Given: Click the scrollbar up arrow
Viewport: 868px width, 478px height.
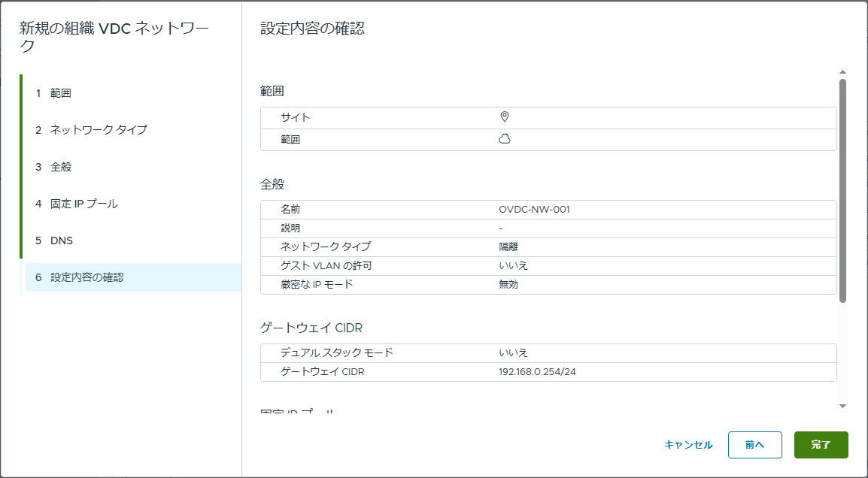Looking at the screenshot, I should pyautogui.click(x=842, y=72).
